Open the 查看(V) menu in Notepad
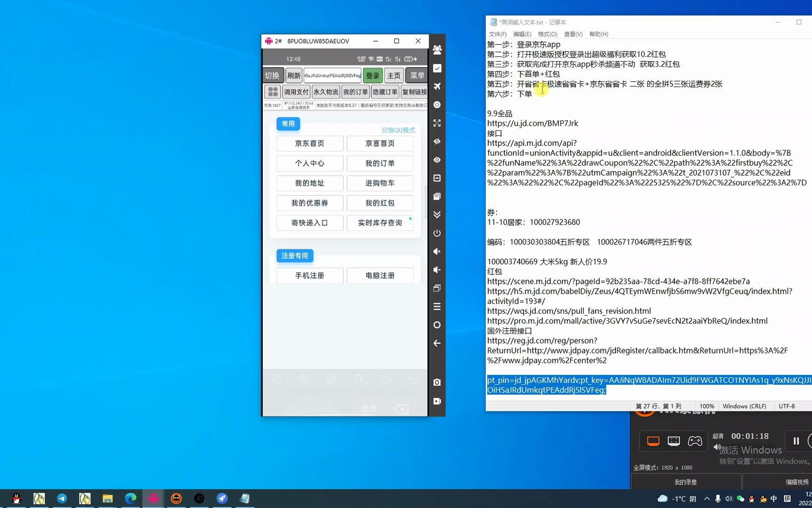 pyautogui.click(x=573, y=34)
